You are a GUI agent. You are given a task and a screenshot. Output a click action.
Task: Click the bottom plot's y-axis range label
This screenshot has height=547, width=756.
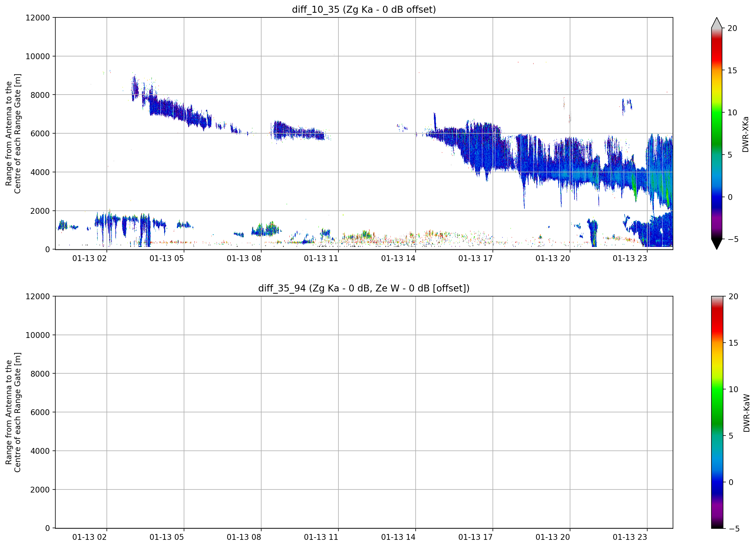13,412
